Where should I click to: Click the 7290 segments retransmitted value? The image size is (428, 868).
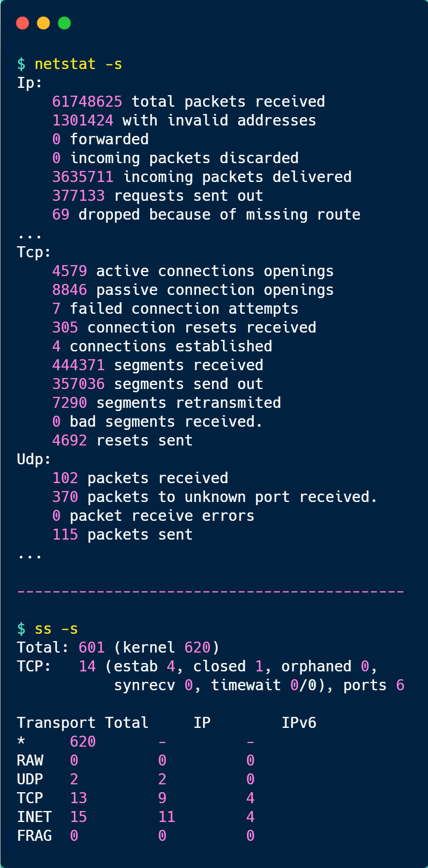(x=70, y=403)
